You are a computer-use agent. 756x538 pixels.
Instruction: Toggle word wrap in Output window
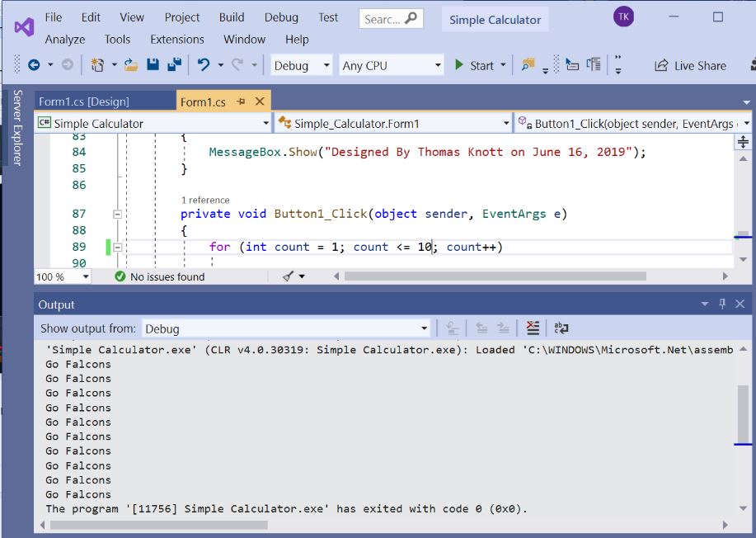(x=561, y=328)
